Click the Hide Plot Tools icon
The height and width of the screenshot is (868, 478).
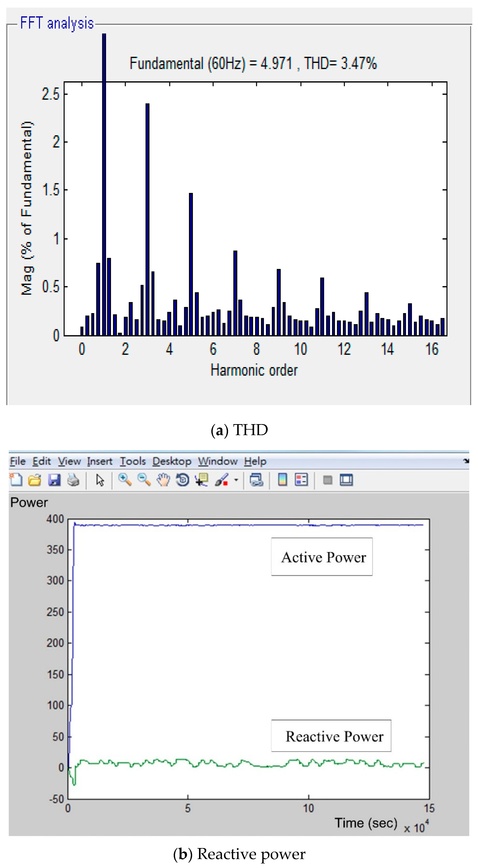327,479
